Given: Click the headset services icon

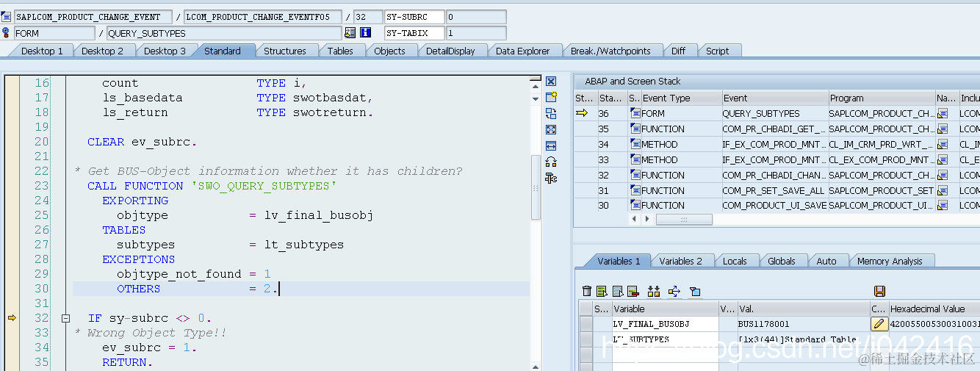Looking at the screenshot, I should pyautogui.click(x=551, y=162).
